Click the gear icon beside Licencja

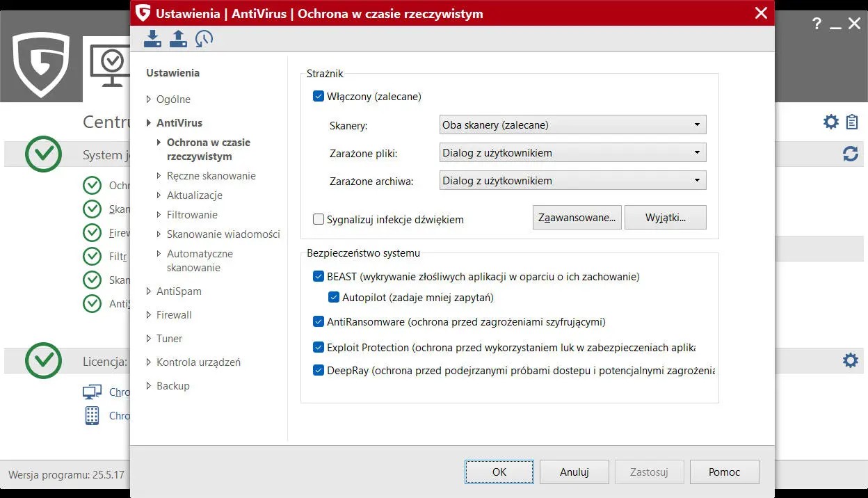pos(850,360)
